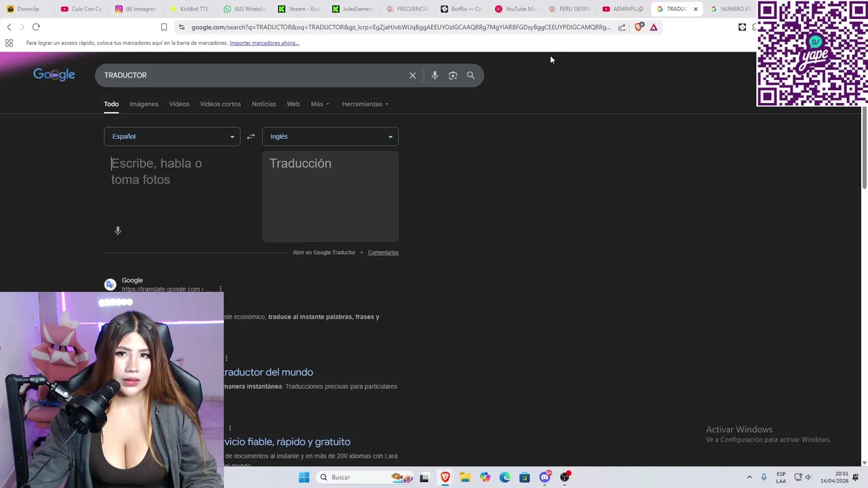Close the TRADUCTOR browser tab
Image resolution: width=868 pixels, height=488 pixels.
tap(695, 9)
